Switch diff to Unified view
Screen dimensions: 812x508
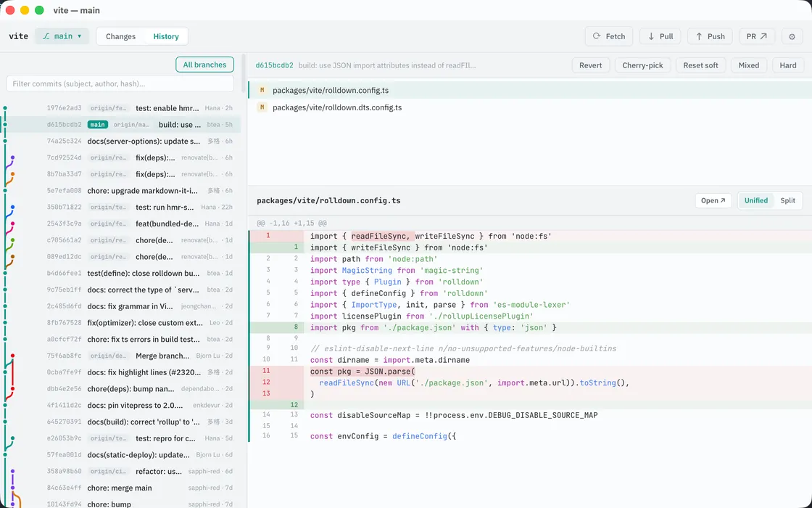756,200
